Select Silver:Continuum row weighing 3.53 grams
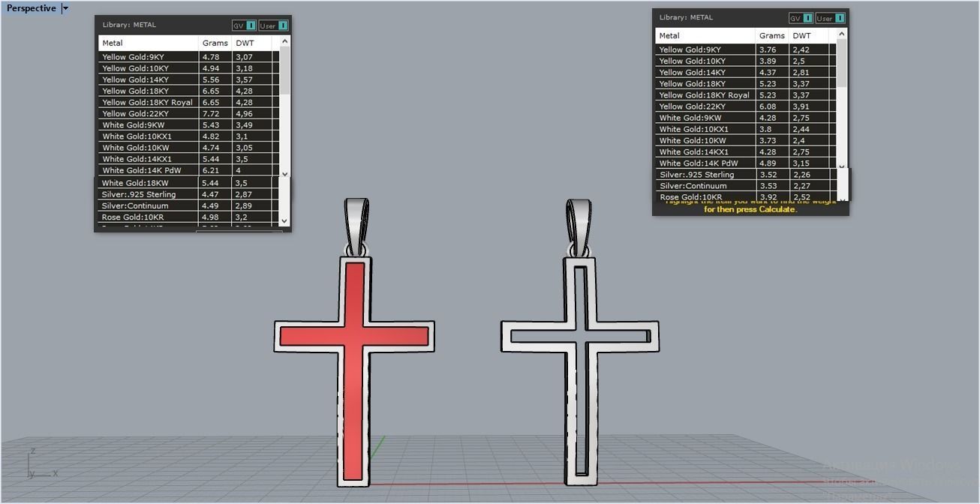Screen dimensions: 980x504 745,186
